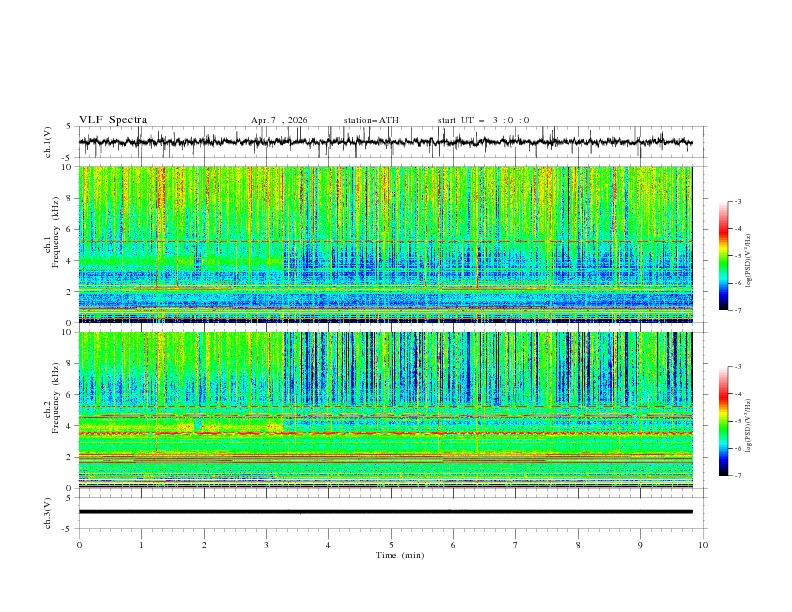
Task: Click time axis tick label "10"
Action: [x=703, y=545]
